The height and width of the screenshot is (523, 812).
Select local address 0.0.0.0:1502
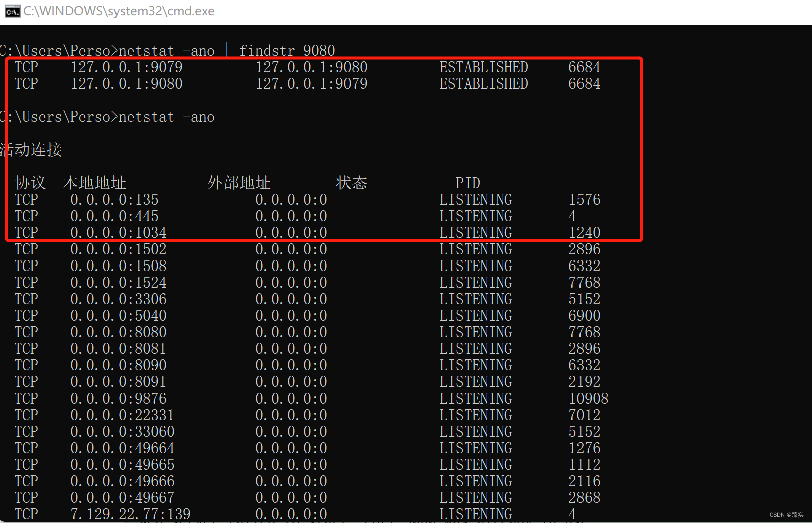coord(119,249)
